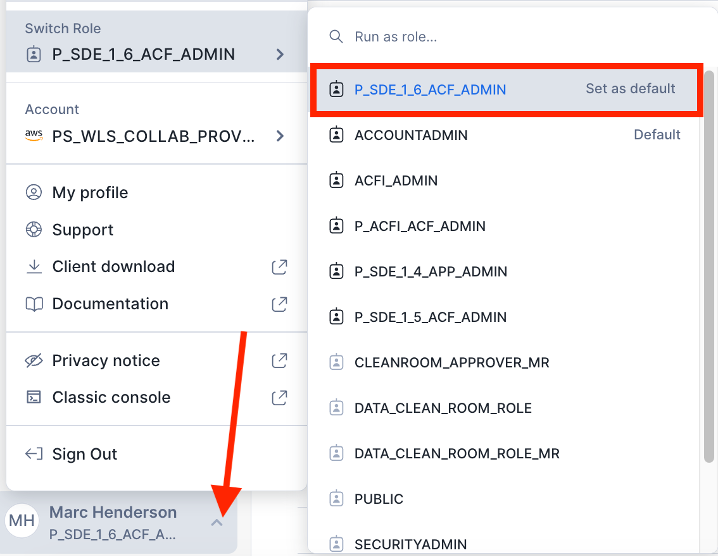718x556 pixels.
Task: Click the Sign Out arrow icon
Action: (34, 454)
